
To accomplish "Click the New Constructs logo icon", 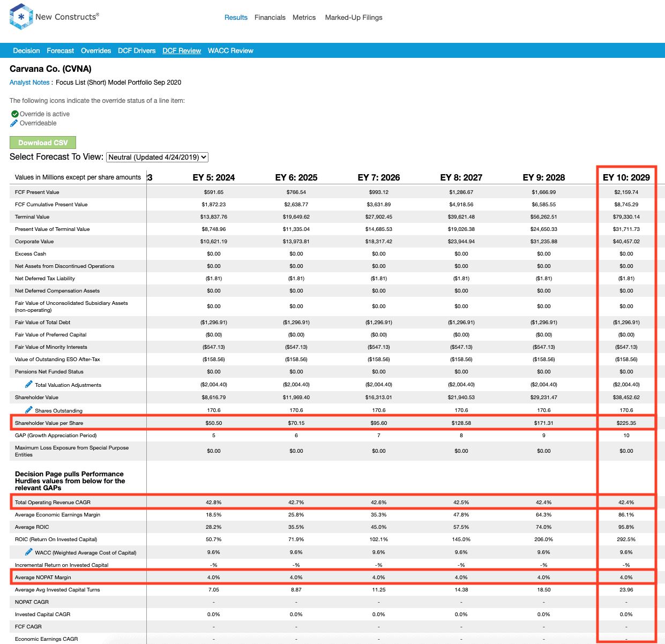I will [x=21, y=17].
